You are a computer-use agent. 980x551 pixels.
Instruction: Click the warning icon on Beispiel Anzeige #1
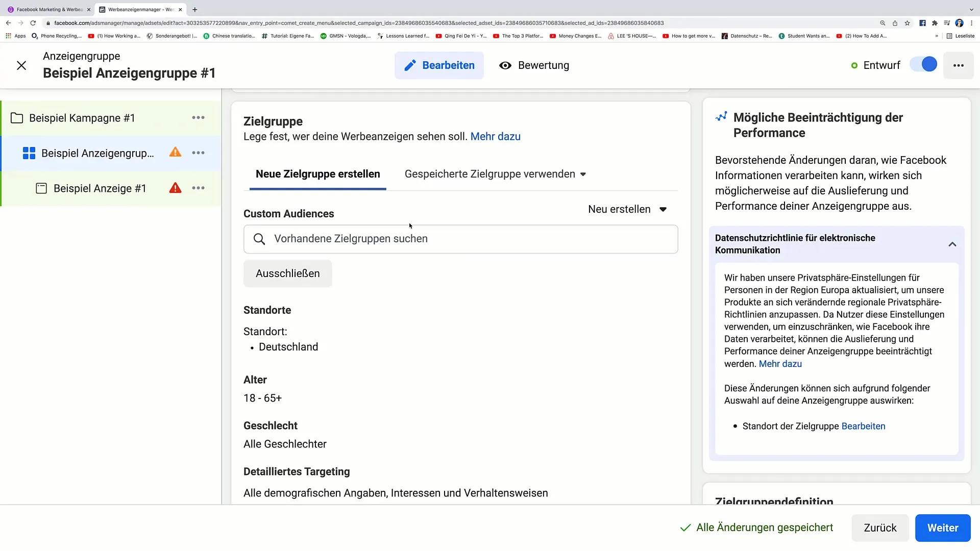[176, 188]
